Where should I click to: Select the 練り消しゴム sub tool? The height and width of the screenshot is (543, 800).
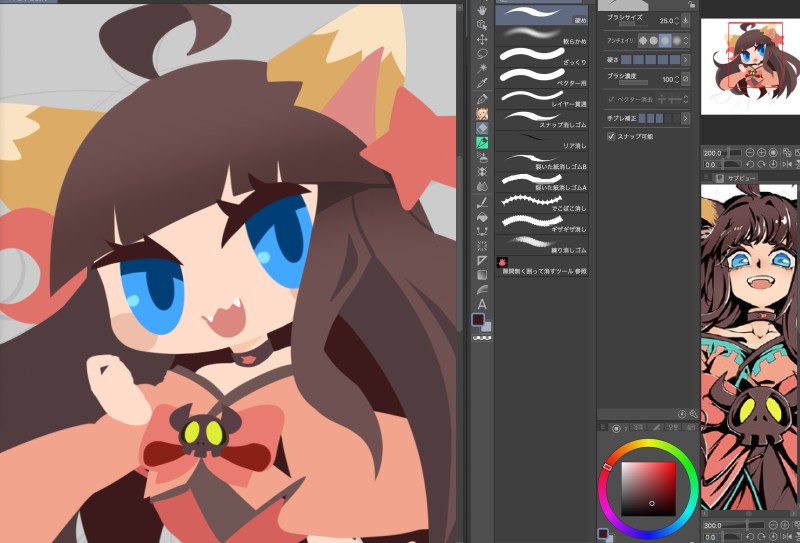(542, 245)
